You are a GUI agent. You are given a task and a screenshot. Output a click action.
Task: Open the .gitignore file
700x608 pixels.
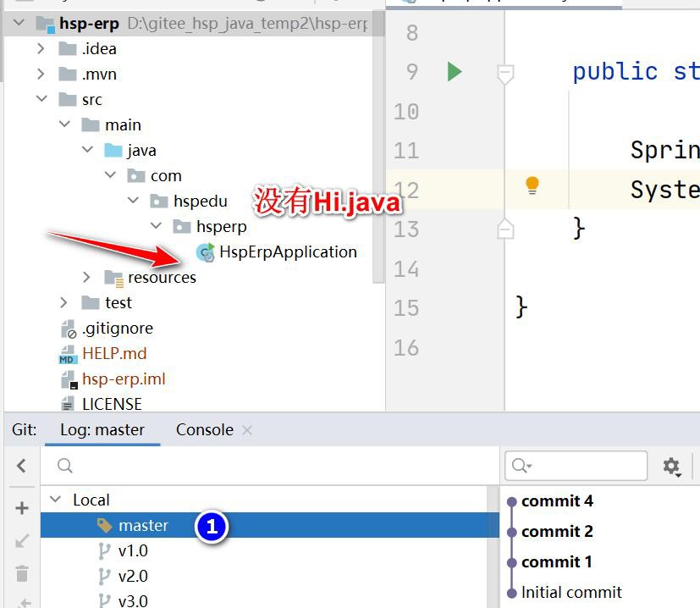tap(117, 328)
